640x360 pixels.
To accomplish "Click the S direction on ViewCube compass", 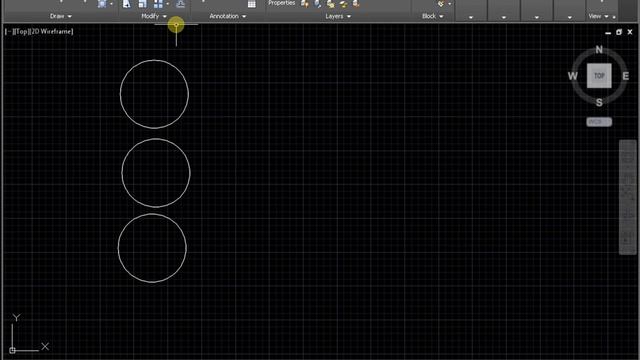I will tap(599, 102).
